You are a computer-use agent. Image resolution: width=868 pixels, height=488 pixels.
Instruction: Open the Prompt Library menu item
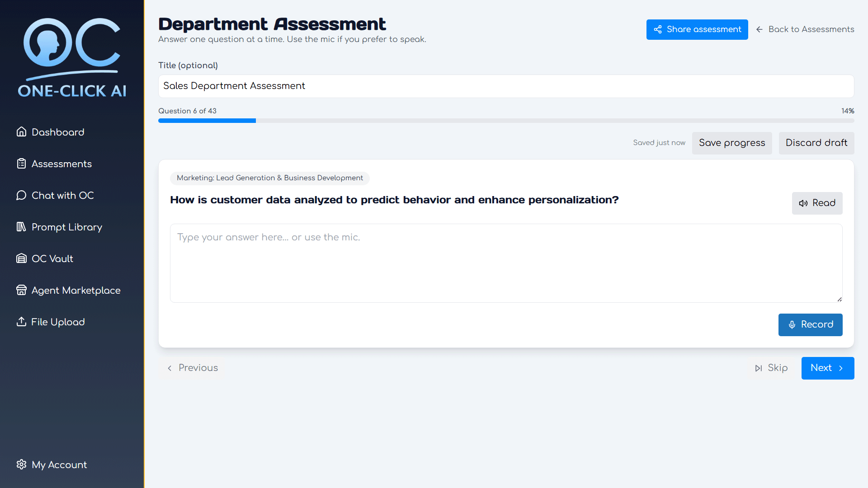(x=67, y=227)
